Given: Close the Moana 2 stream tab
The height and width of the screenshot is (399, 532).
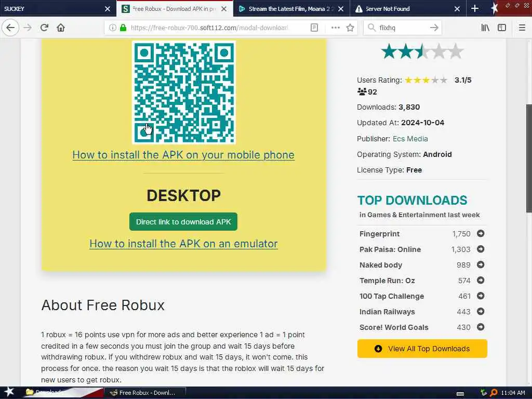Looking at the screenshot, I should 341,9.
